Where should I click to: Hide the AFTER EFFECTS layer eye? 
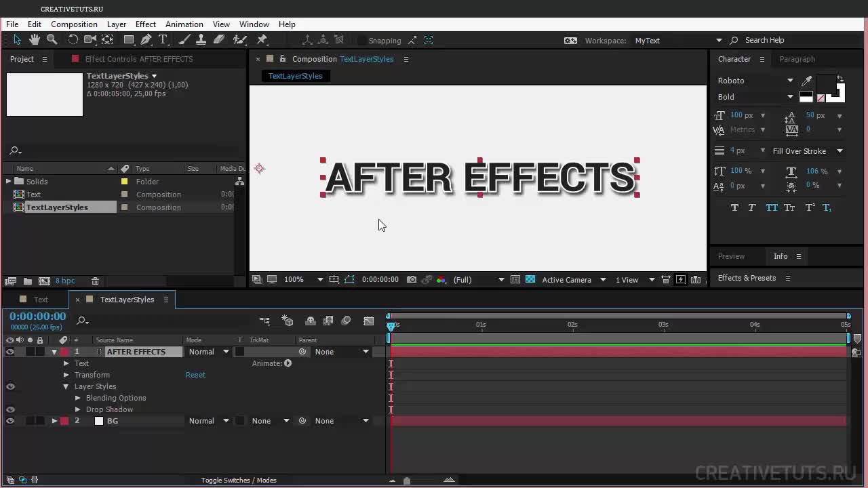click(x=10, y=352)
